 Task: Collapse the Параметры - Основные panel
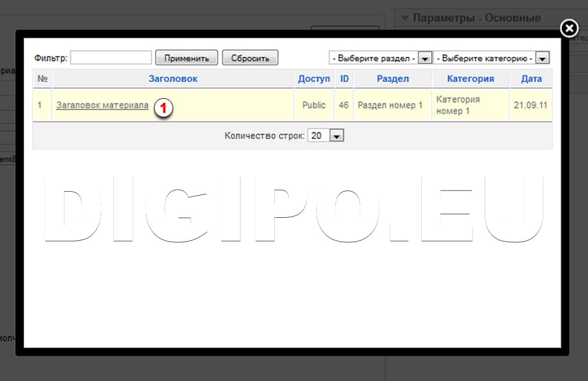pos(405,18)
